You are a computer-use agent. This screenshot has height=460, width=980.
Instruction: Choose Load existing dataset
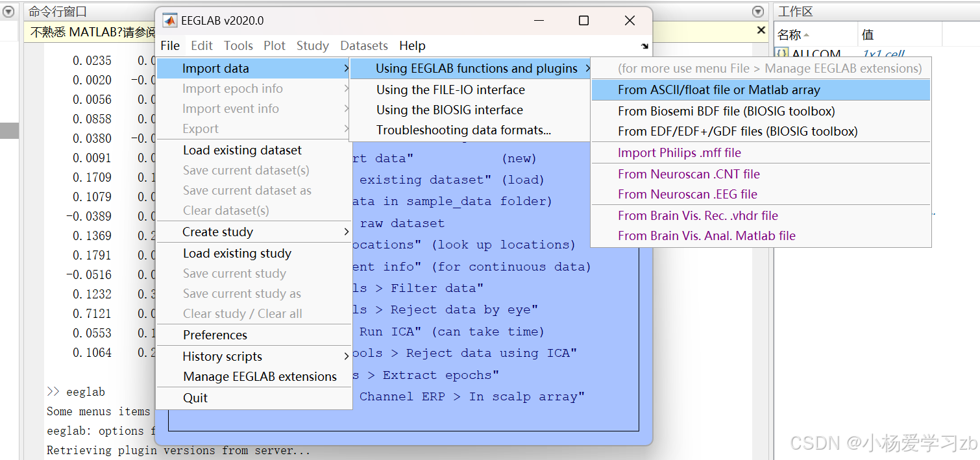coord(254,150)
